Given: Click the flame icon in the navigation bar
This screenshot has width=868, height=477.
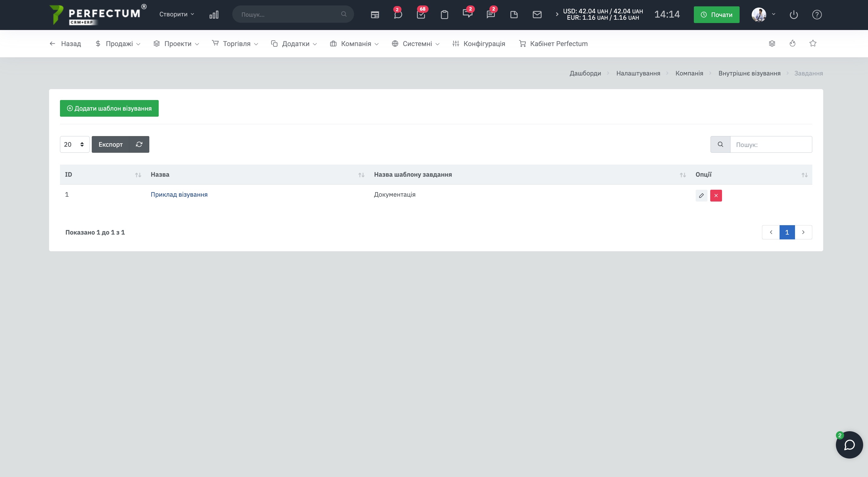Looking at the screenshot, I should (792, 43).
